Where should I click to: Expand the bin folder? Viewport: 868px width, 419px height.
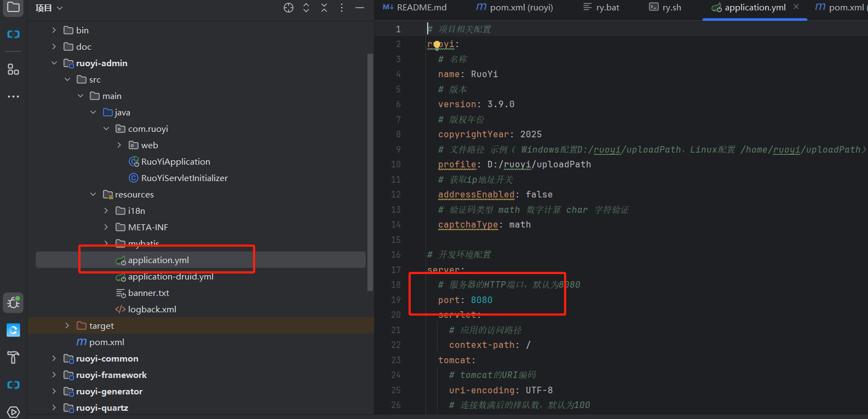pos(54,30)
